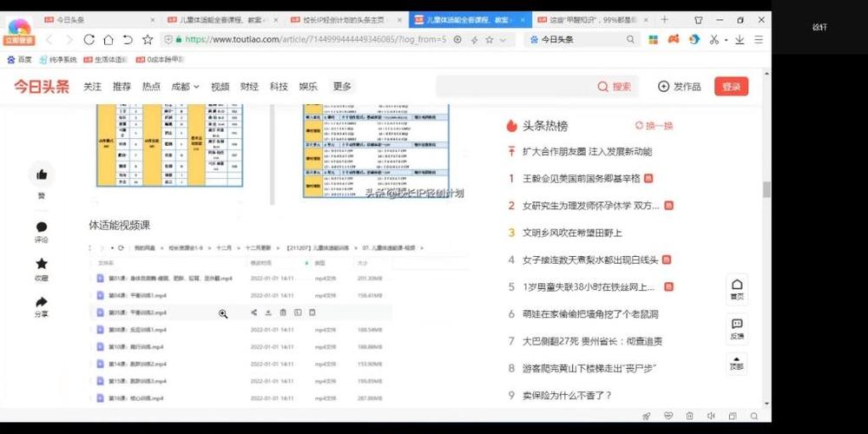Open a new tab with plus button
Viewport: 868px width, 434px height.
(664, 20)
